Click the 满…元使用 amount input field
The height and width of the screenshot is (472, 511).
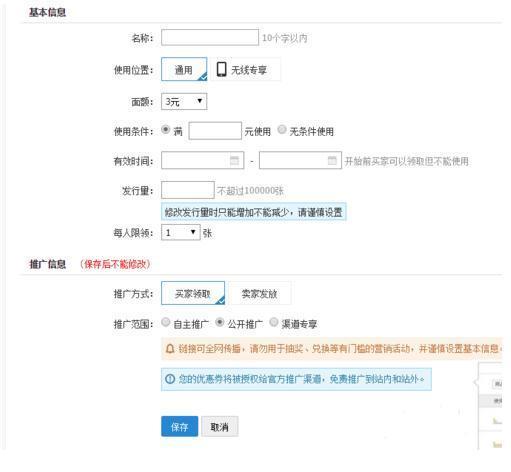[x=215, y=131]
